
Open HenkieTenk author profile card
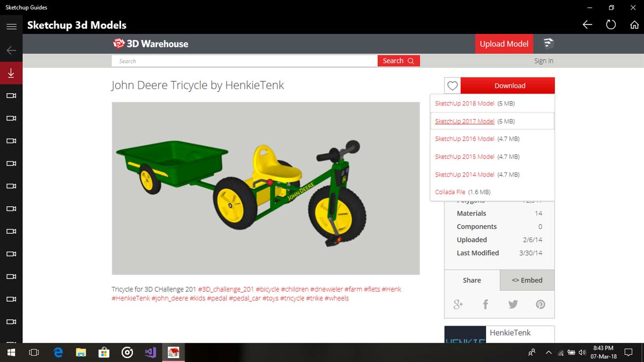[x=500, y=334]
